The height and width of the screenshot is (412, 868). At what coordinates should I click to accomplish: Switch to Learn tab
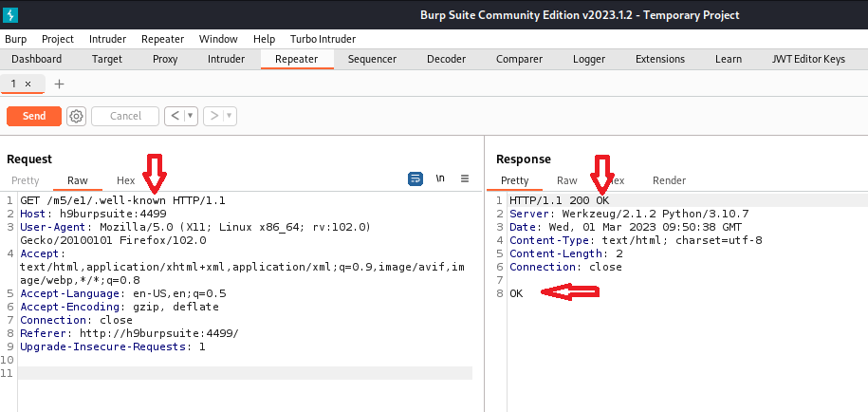[728, 59]
